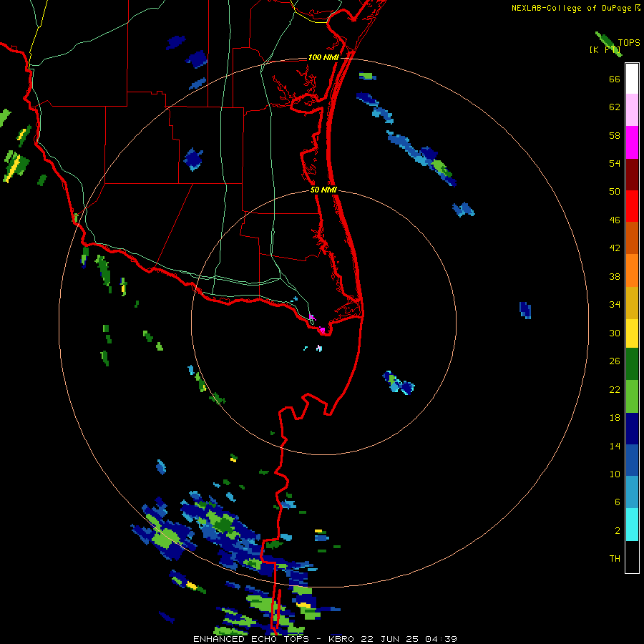The image size is (644, 644).
Task: Click the light pink 62 kft legend swatch
Action: coord(632,109)
